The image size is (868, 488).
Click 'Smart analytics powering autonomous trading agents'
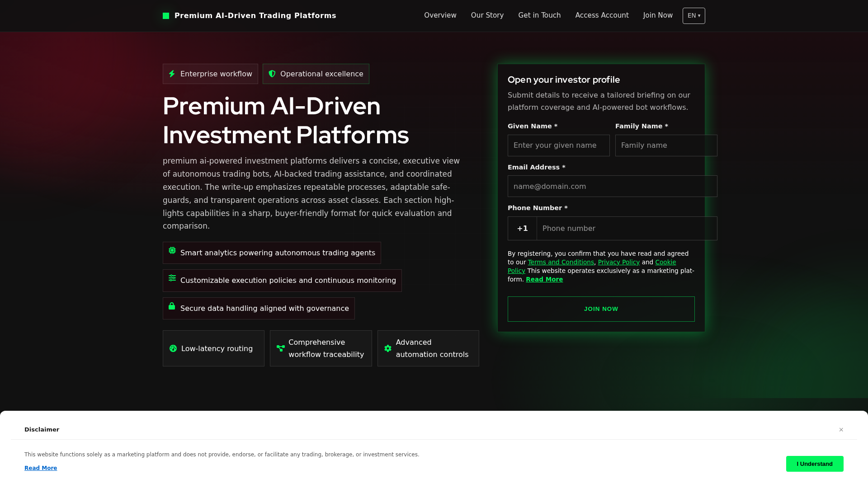click(278, 253)
